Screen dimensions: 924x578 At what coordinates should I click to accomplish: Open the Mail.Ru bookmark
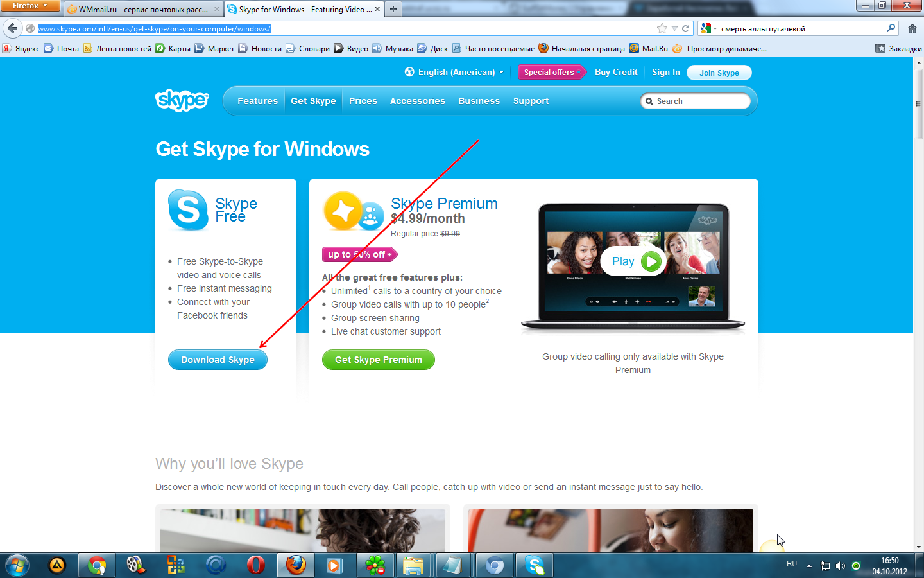[x=648, y=48]
